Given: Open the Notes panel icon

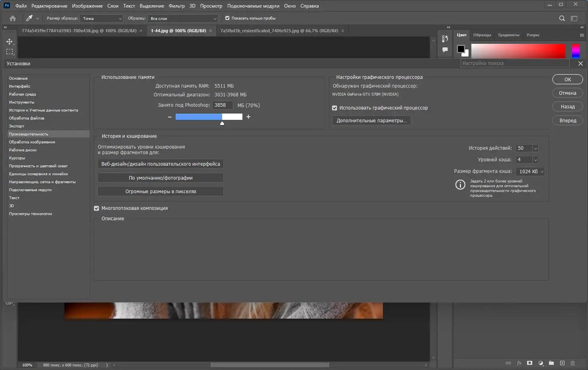Looking at the screenshot, I should tap(445, 49).
